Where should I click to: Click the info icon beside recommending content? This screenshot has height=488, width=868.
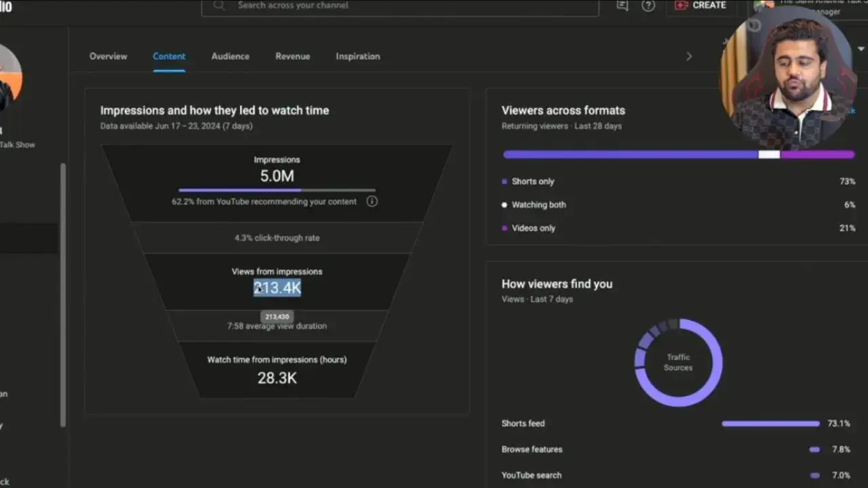tap(372, 201)
